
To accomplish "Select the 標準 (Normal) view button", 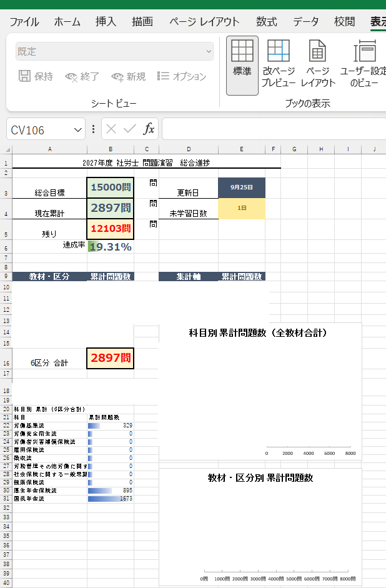I will coord(242,65).
